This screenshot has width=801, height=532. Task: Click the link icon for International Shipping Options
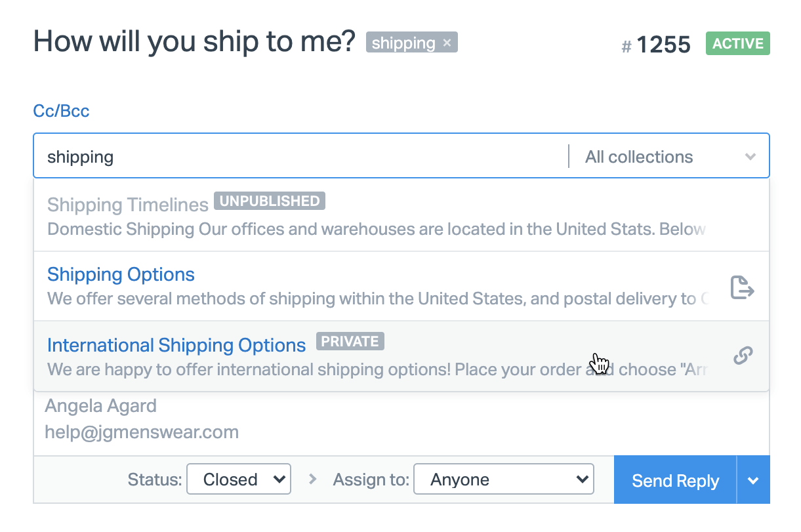coord(743,356)
